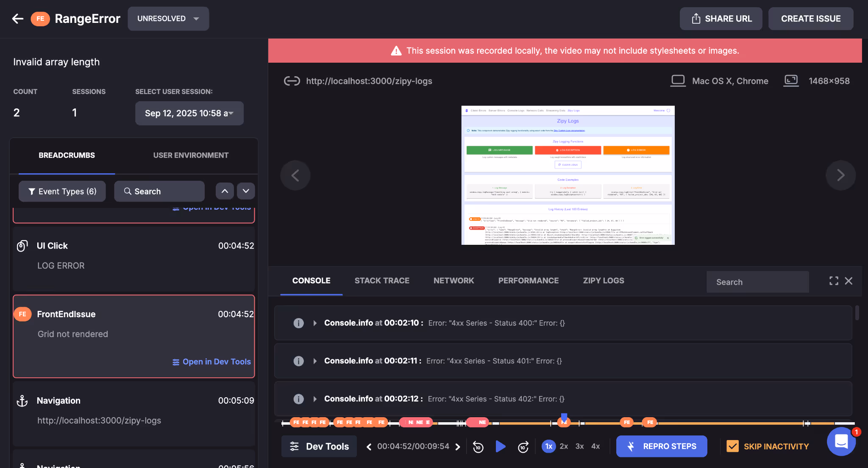Open the UNRESOLVED status dropdown
868x468 pixels.
coord(168,19)
